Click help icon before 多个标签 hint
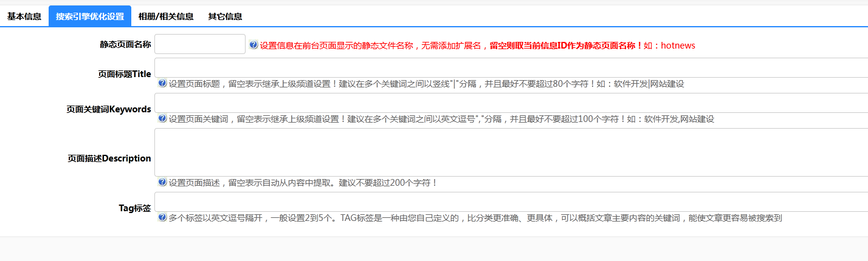Viewport: 868px width, 261px height. pyautogui.click(x=162, y=217)
